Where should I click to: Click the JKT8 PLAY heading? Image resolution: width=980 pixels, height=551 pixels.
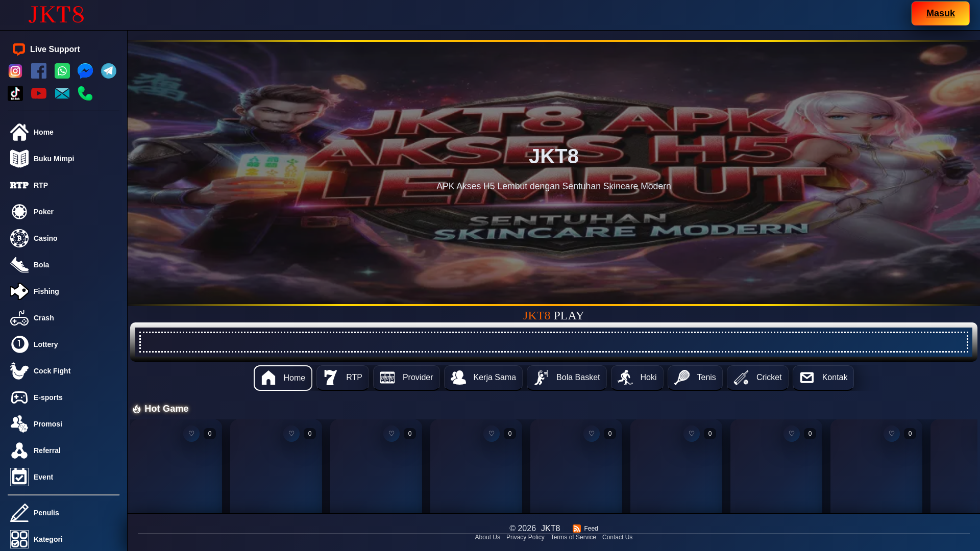click(554, 315)
